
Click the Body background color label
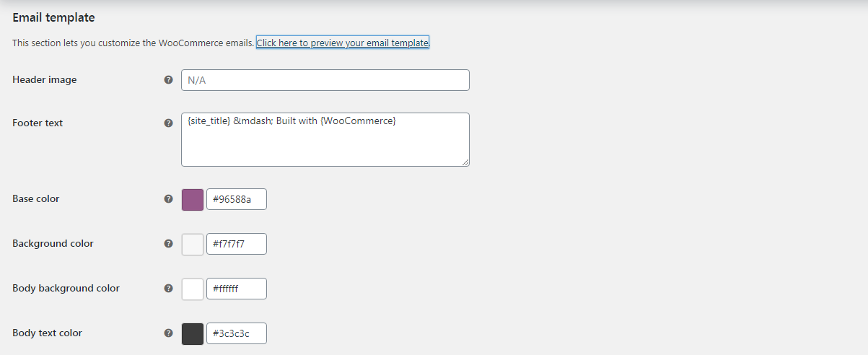66,289
